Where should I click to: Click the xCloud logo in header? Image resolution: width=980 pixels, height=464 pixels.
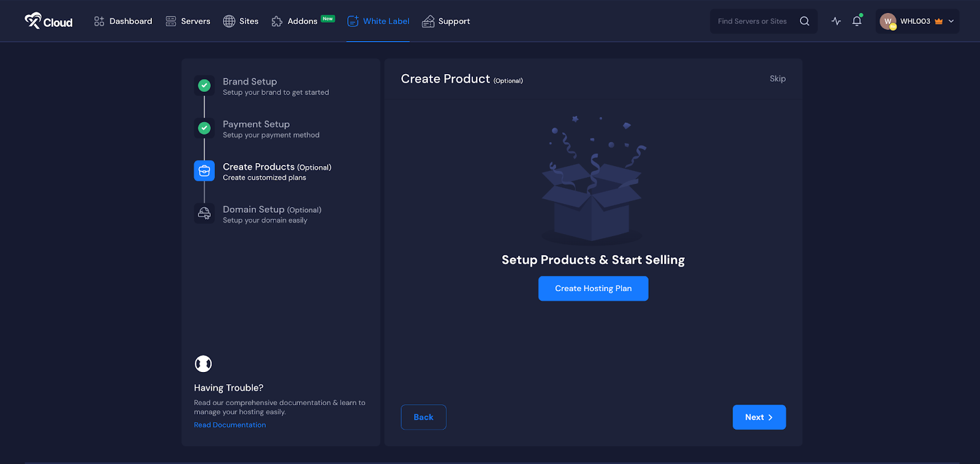[x=48, y=21]
